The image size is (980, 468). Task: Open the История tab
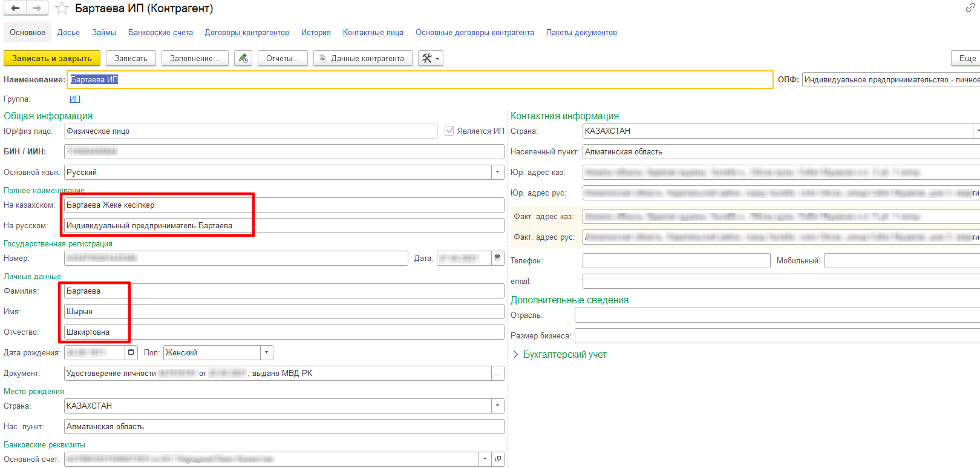316,33
